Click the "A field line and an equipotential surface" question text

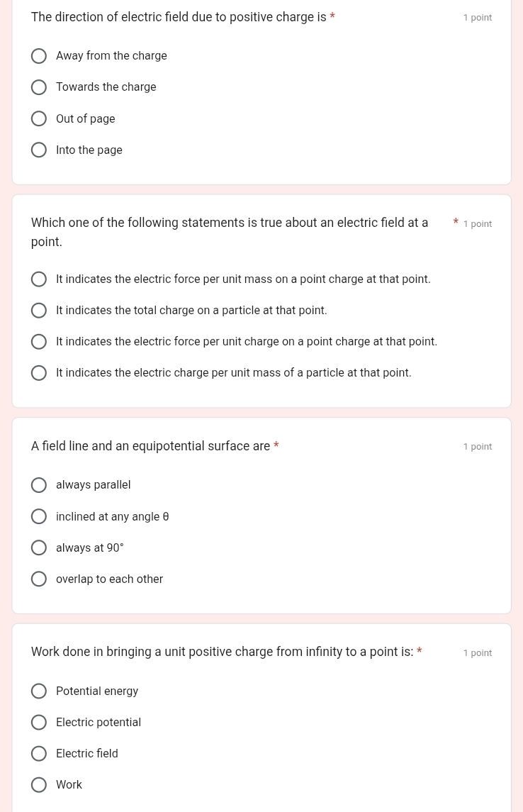150,446
